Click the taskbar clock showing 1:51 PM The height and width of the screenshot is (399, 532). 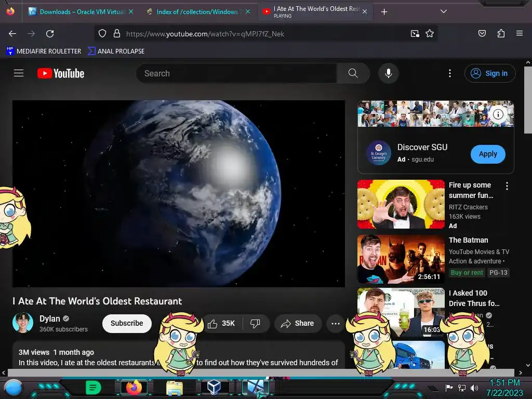505,388
